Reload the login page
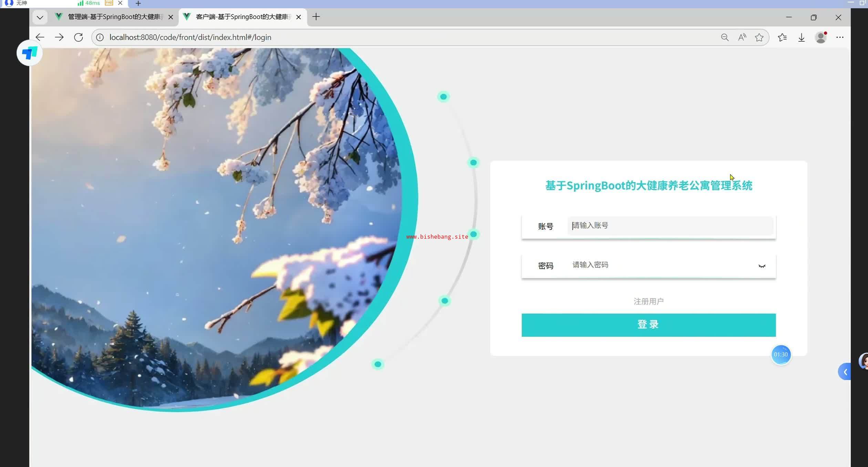The height and width of the screenshot is (467, 868). pos(79,37)
